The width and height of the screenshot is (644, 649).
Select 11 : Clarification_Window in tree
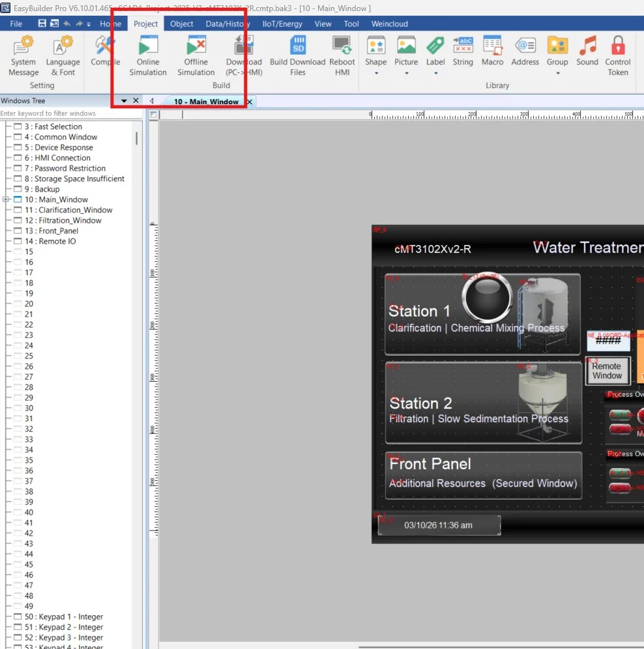(68, 210)
